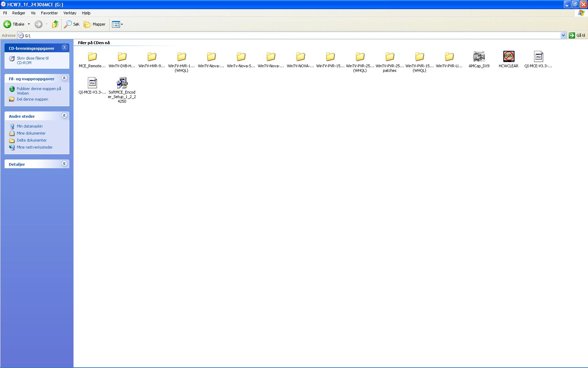Open the Favoritter menu
The width and height of the screenshot is (588, 368).
49,13
